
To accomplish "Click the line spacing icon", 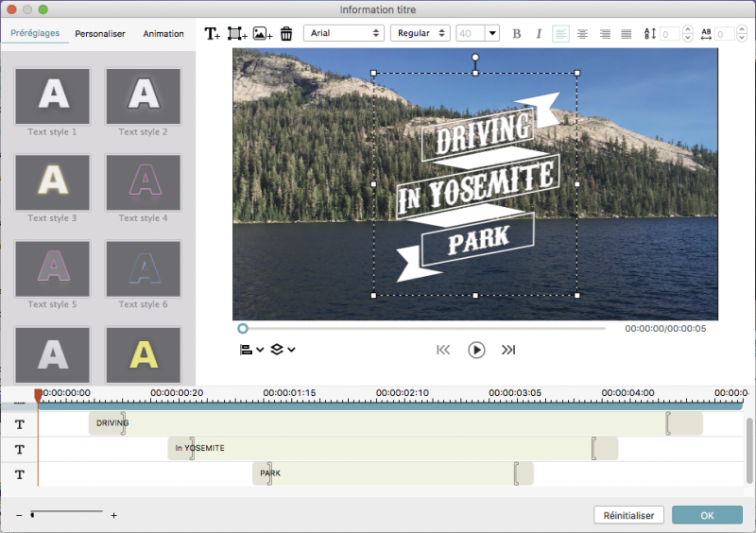I will [650, 34].
